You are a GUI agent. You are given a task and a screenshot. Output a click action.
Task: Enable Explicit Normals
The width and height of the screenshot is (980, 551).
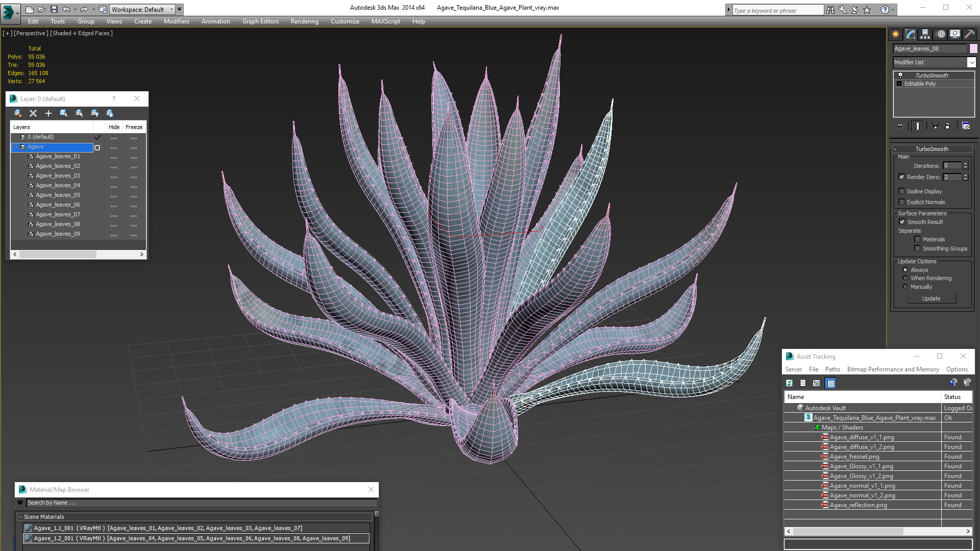(901, 202)
